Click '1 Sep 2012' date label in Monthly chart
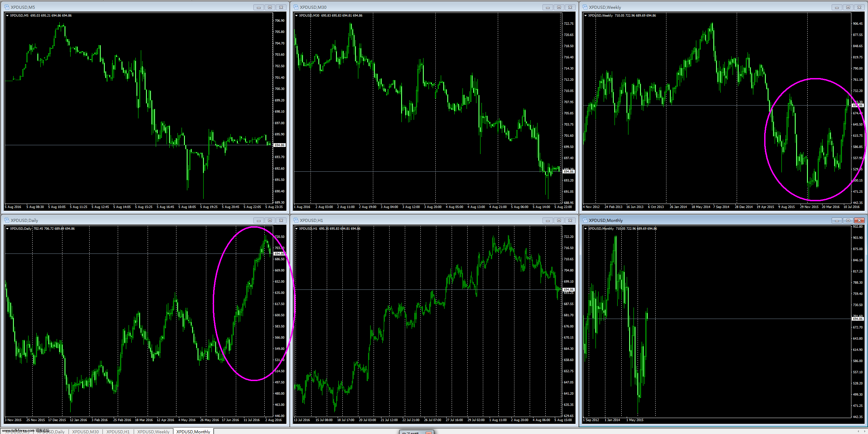This screenshot has height=434, width=868. coord(591,420)
